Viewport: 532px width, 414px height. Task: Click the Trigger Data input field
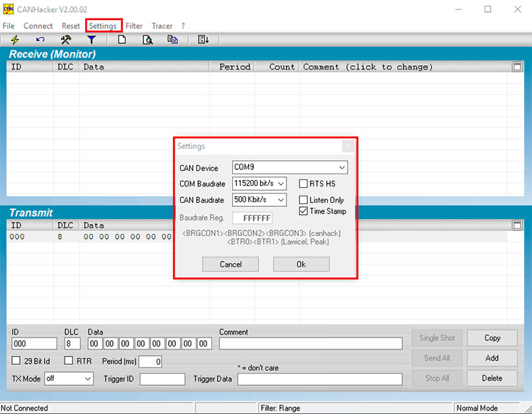click(320, 379)
